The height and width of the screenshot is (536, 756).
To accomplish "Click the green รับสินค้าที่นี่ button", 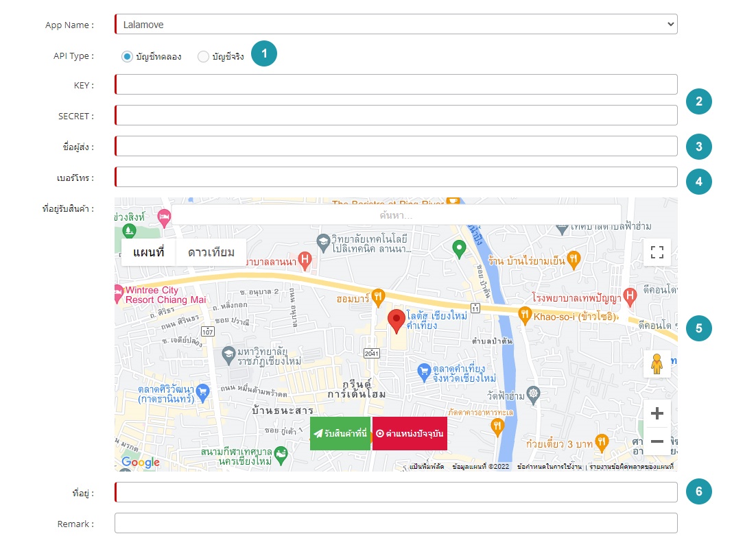I will click(x=340, y=433).
